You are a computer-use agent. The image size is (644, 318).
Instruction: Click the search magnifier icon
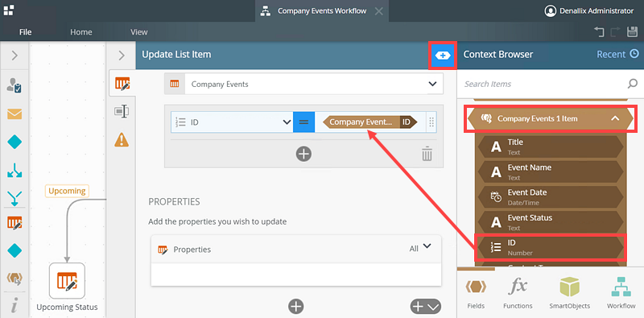(633, 84)
